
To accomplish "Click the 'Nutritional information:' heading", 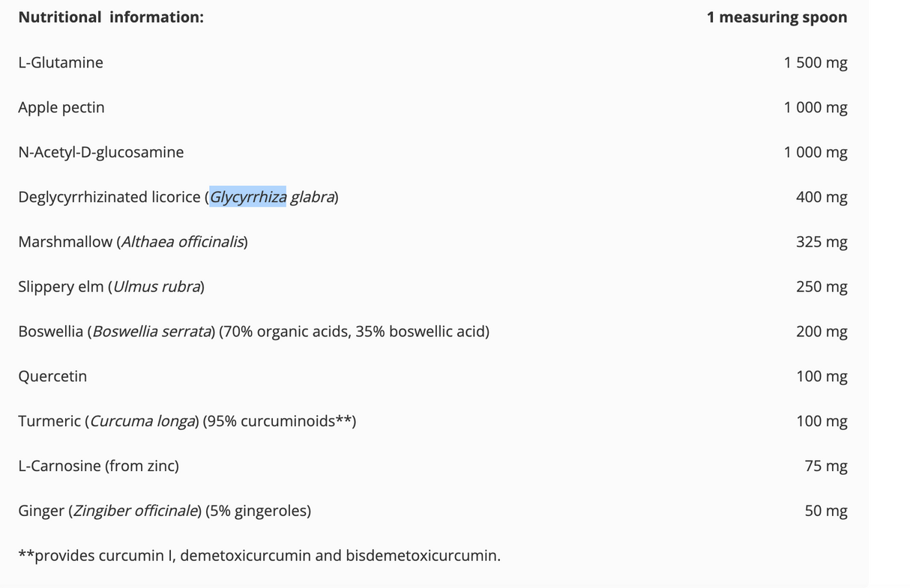I will pyautogui.click(x=111, y=17).
